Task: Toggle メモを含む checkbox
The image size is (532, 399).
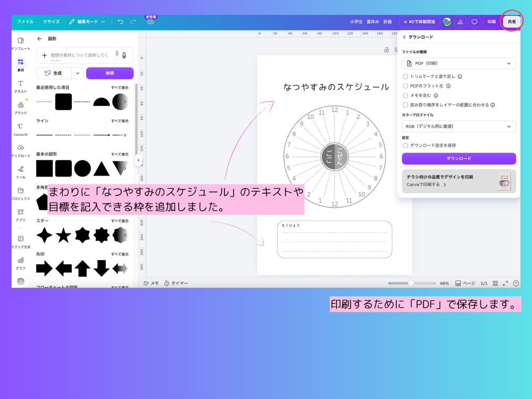Action: tap(405, 95)
